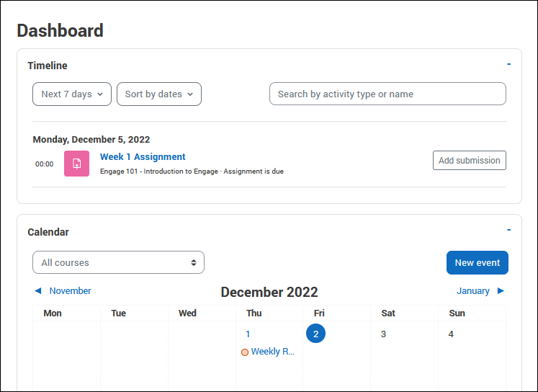Go to November calendar

(70, 290)
